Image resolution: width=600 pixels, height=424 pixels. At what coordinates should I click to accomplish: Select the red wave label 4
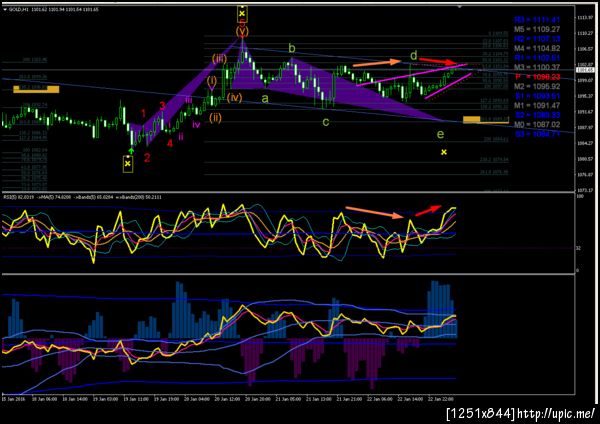tap(170, 143)
